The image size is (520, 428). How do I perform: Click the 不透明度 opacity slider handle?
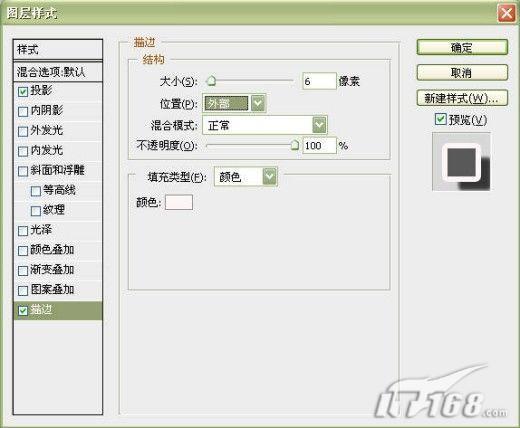[x=294, y=145]
